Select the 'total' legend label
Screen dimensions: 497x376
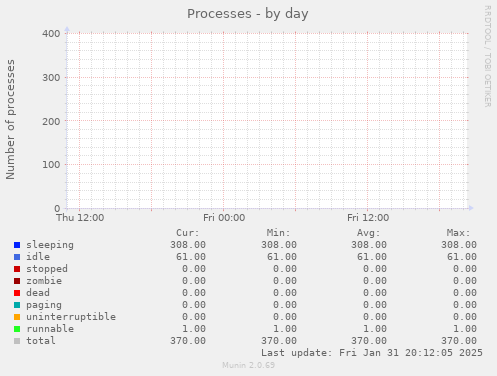coord(41,341)
